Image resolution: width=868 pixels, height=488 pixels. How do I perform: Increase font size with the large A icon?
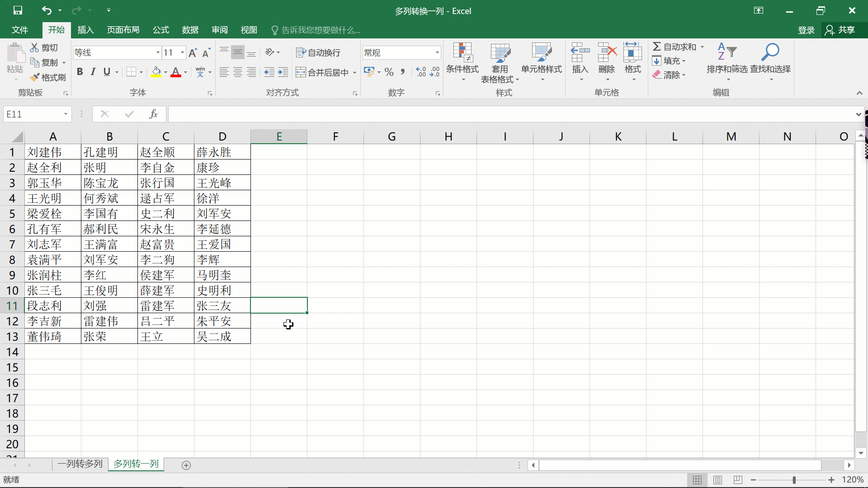point(193,52)
